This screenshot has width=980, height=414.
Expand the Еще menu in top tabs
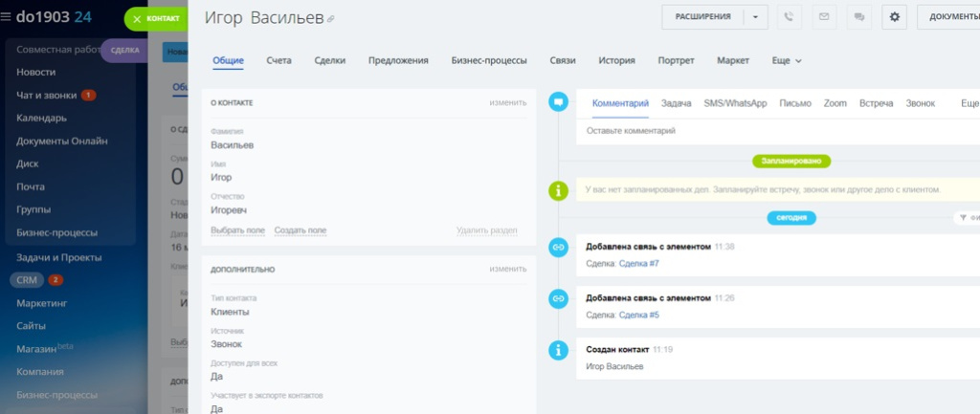tap(787, 60)
